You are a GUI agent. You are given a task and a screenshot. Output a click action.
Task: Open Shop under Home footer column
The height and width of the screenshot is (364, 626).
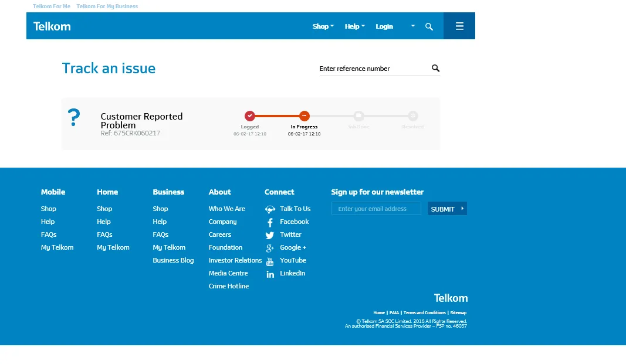[104, 209]
